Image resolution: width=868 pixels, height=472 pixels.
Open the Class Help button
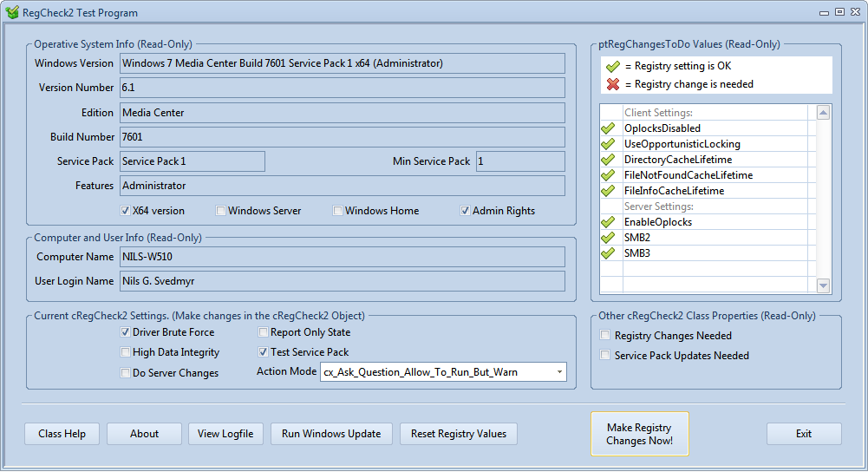point(62,434)
